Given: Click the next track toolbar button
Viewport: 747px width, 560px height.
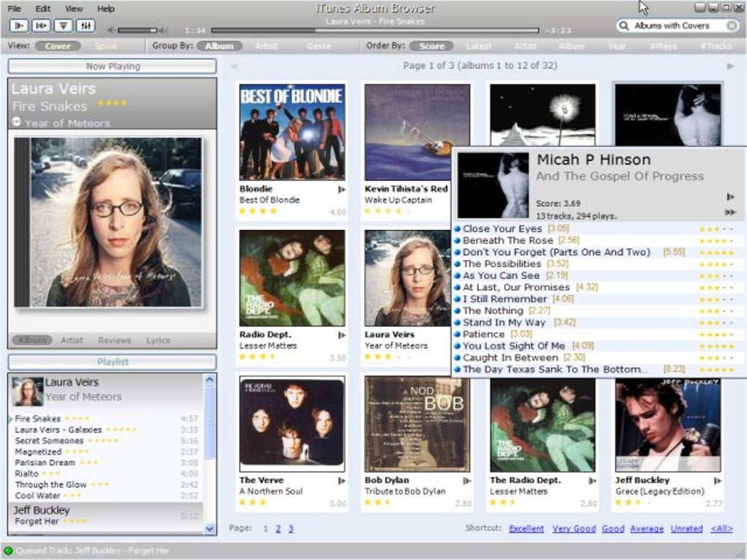Looking at the screenshot, I should [x=41, y=25].
